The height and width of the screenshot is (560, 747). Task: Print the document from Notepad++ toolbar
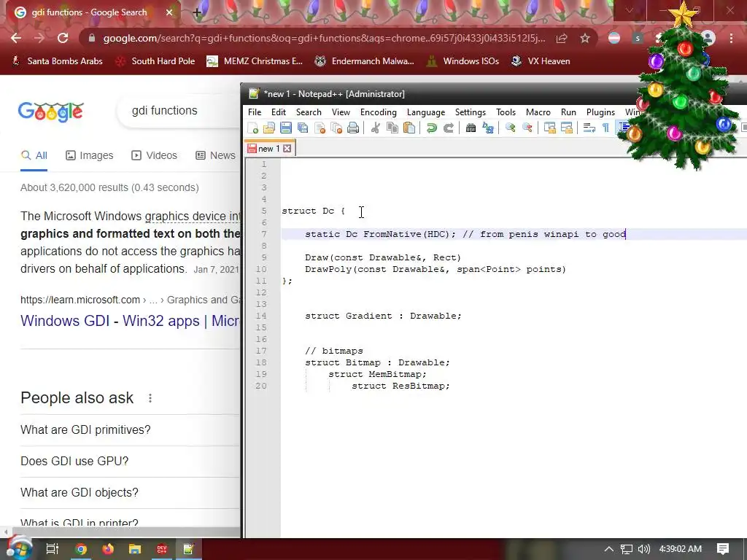coord(353,128)
